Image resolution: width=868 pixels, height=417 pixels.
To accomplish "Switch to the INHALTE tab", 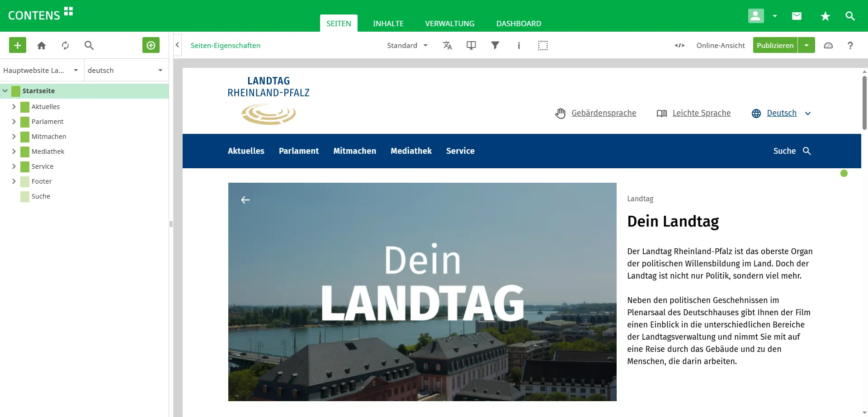I will click(x=388, y=24).
